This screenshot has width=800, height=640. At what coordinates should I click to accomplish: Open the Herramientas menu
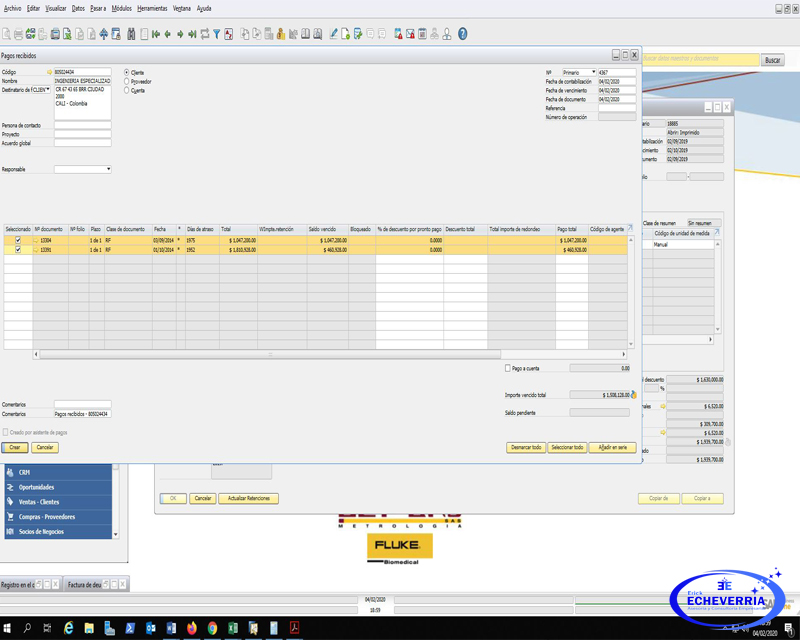[152, 8]
